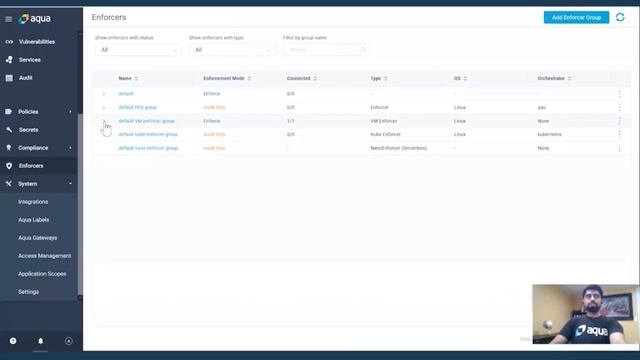Click the sidebar vertical scrollbar
This screenshot has height=360, width=640.
pyautogui.click(x=80, y=204)
